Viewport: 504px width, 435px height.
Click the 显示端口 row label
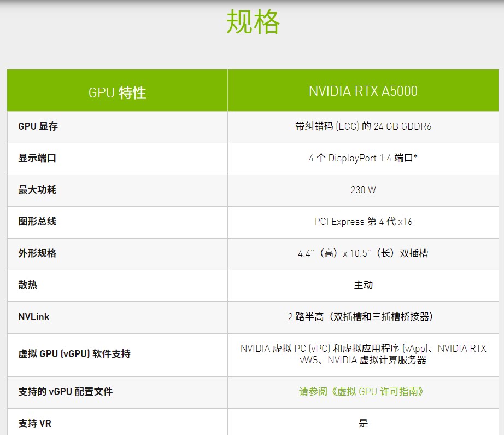coord(37,158)
